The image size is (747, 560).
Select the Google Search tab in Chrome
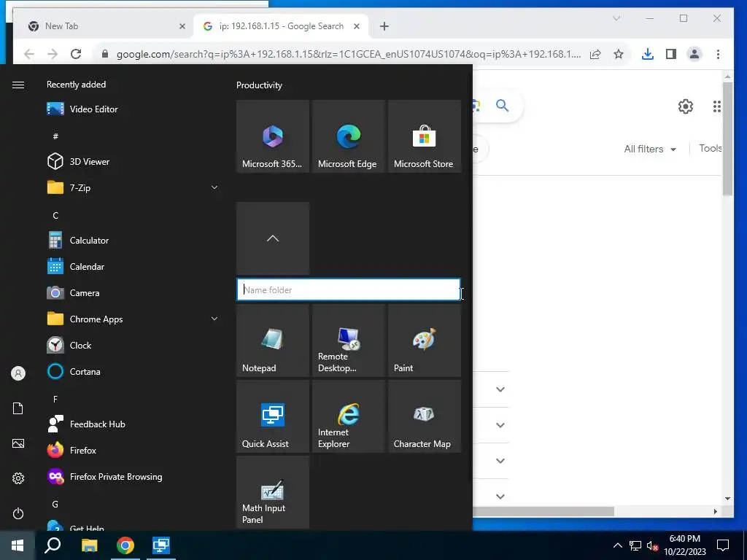point(281,26)
